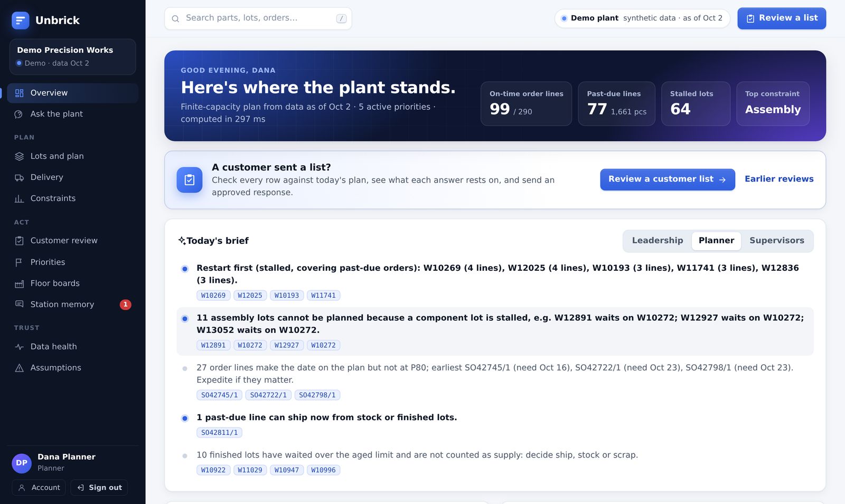
Task: Click the SO42811/1 order chip
Action: pyautogui.click(x=220, y=433)
